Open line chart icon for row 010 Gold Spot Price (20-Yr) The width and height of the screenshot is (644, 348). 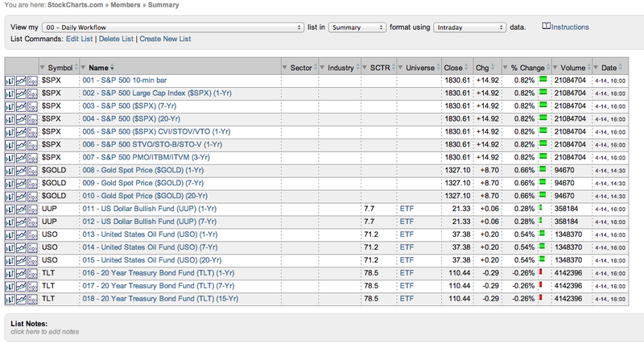pos(21,197)
